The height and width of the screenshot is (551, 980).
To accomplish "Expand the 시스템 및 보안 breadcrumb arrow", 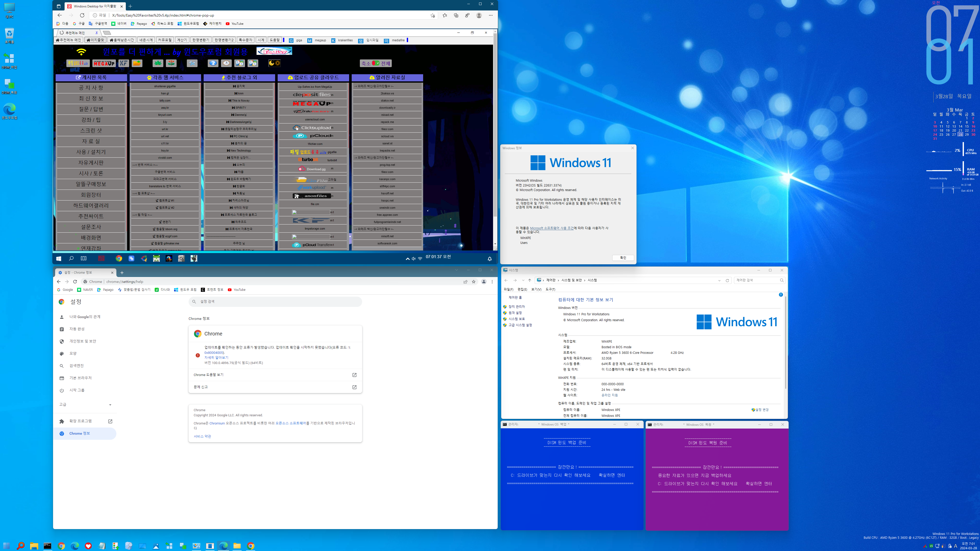I will [x=585, y=280].
